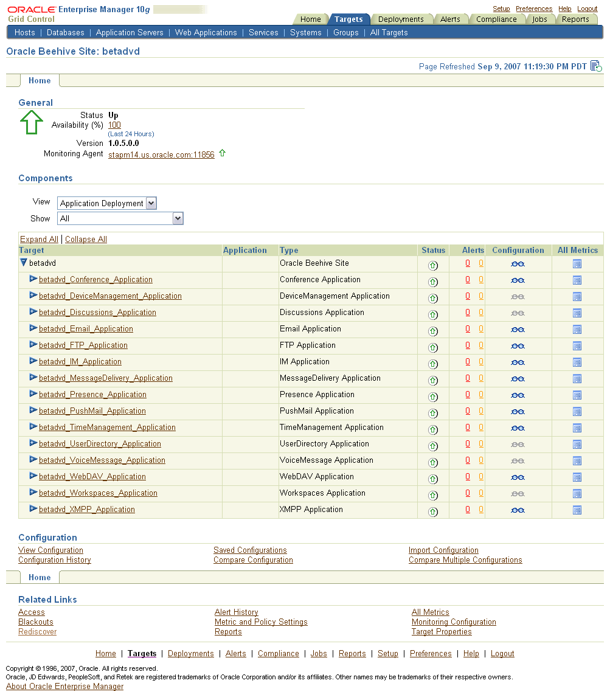Expand the betadvd_PushMail_Application node
This screenshot has width=610, height=700.
[x=33, y=410]
